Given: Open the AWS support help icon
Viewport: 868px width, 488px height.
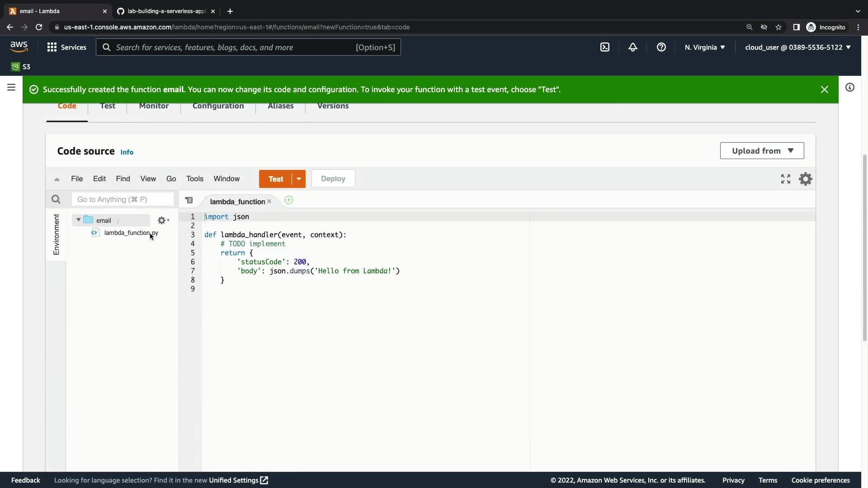Looking at the screenshot, I should point(661,47).
